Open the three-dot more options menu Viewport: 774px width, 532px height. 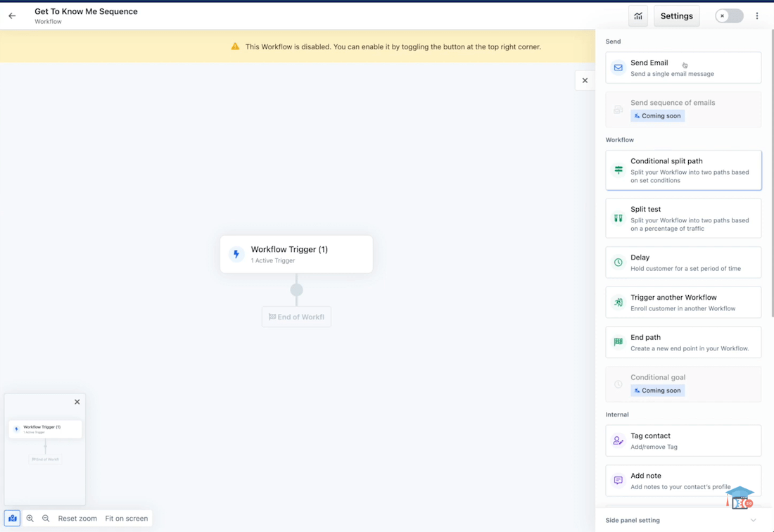point(756,15)
